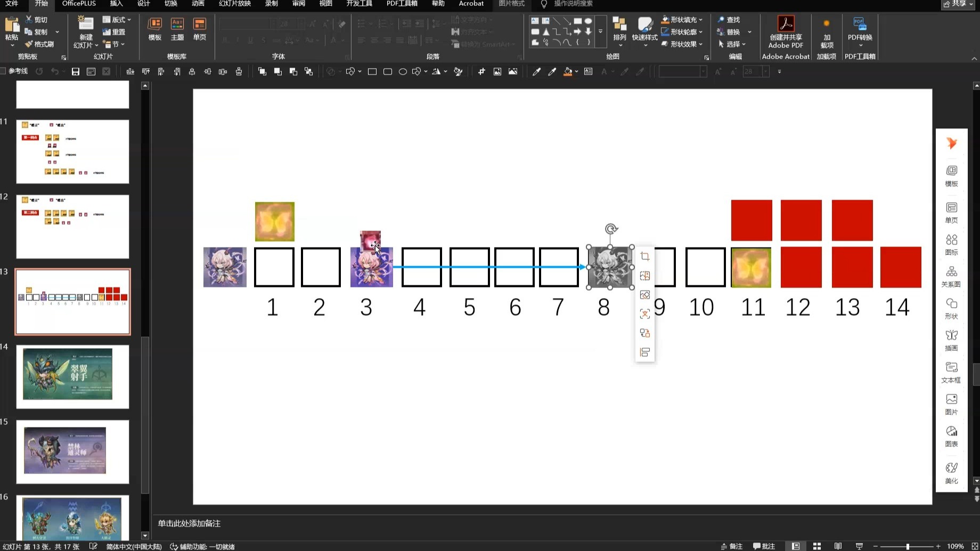Click the 格式刷 format painter
980x551 pixels.
click(39, 44)
